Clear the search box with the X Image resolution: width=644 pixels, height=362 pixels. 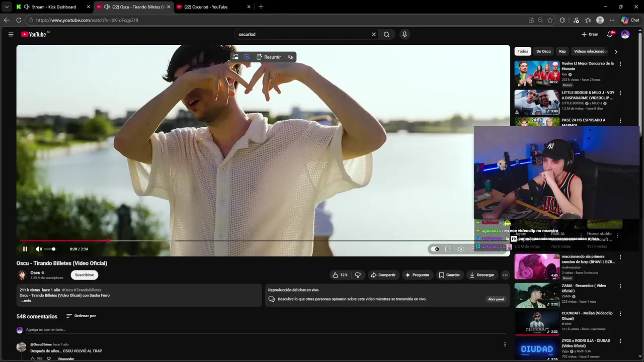pos(374,34)
